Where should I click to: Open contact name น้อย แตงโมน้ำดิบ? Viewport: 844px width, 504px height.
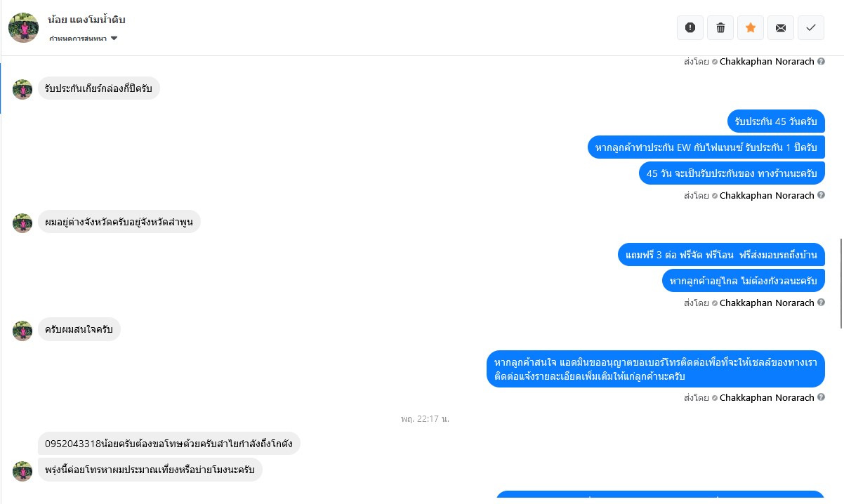(x=86, y=20)
